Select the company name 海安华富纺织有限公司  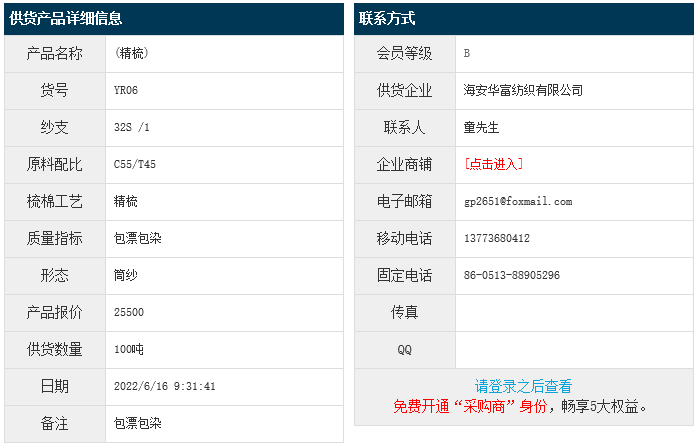[523, 90]
